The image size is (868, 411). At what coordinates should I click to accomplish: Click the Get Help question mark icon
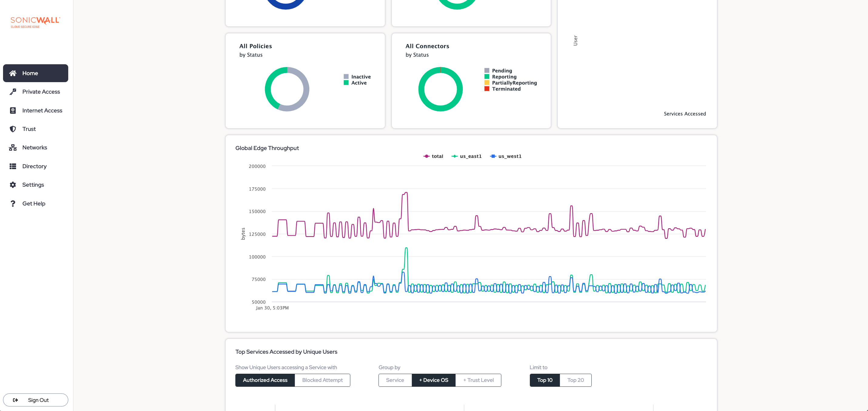coord(13,203)
